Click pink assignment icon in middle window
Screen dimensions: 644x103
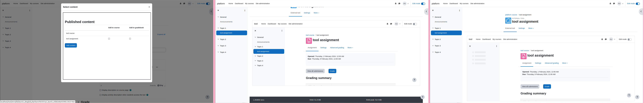[309, 41]
